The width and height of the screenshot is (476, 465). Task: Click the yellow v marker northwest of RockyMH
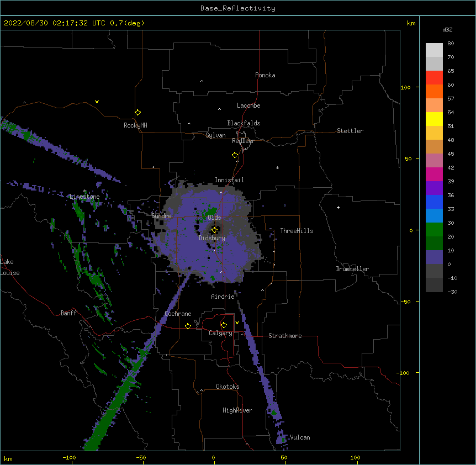(x=97, y=102)
